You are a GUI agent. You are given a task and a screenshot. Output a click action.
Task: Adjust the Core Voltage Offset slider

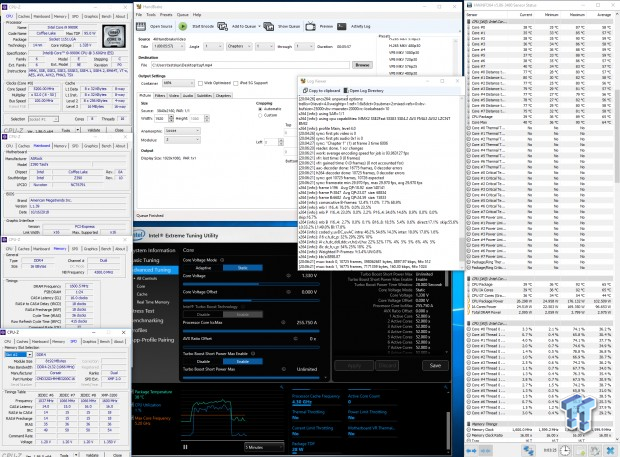251,300
